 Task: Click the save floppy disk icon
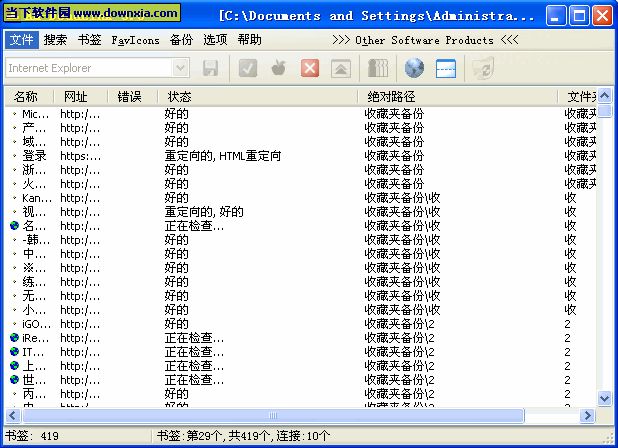point(211,68)
